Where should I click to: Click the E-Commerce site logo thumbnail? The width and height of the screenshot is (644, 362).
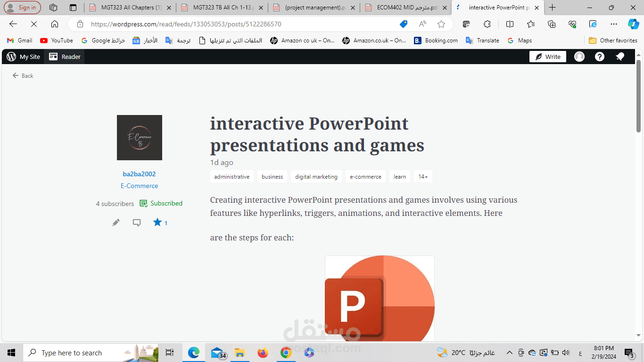pos(140,138)
